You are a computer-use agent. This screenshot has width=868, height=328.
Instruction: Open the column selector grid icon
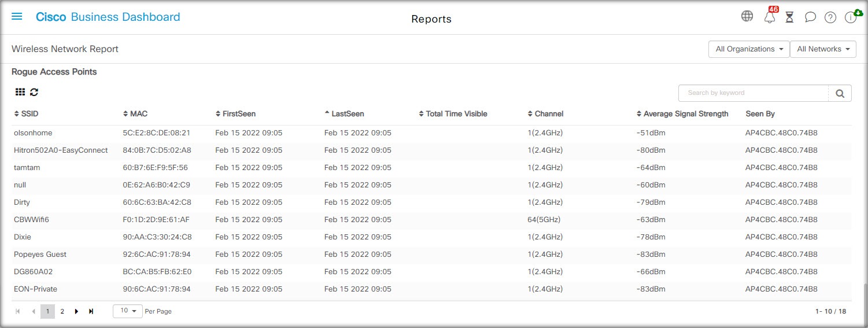(20, 92)
